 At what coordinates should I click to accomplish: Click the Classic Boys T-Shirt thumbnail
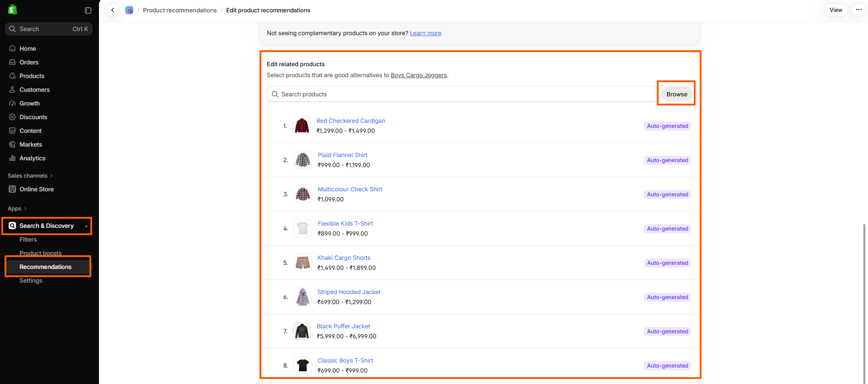tap(303, 365)
